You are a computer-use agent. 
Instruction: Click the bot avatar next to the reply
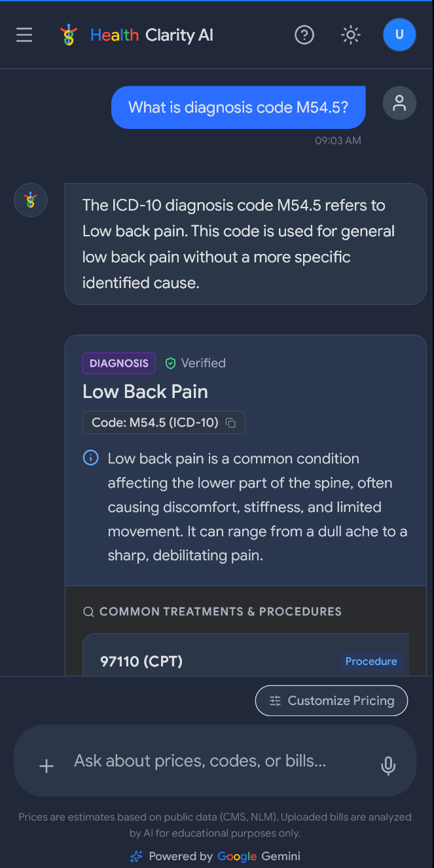click(x=30, y=200)
